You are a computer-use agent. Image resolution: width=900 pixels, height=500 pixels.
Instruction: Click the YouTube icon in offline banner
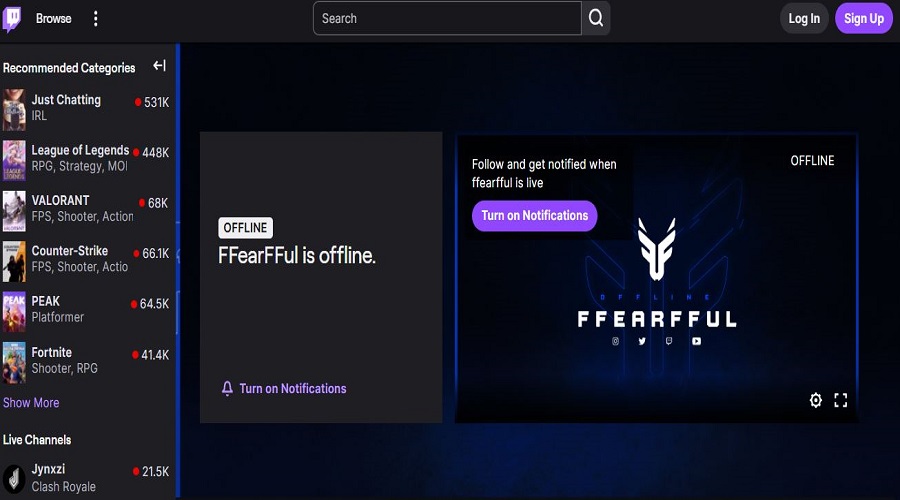click(x=696, y=341)
